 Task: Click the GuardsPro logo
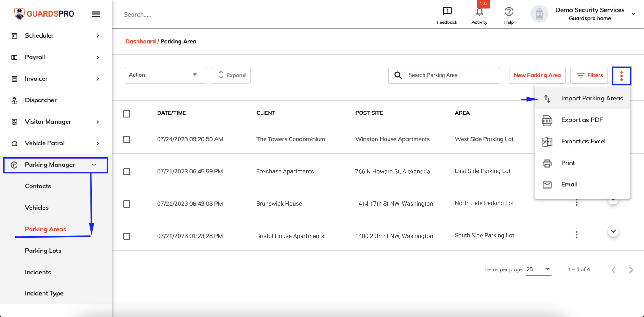44,14
